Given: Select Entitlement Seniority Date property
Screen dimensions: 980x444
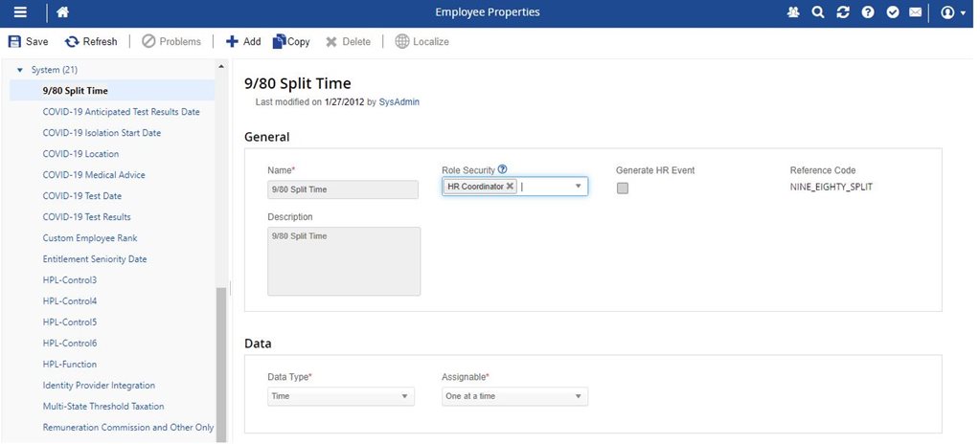Looking at the screenshot, I should [x=95, y=259].
